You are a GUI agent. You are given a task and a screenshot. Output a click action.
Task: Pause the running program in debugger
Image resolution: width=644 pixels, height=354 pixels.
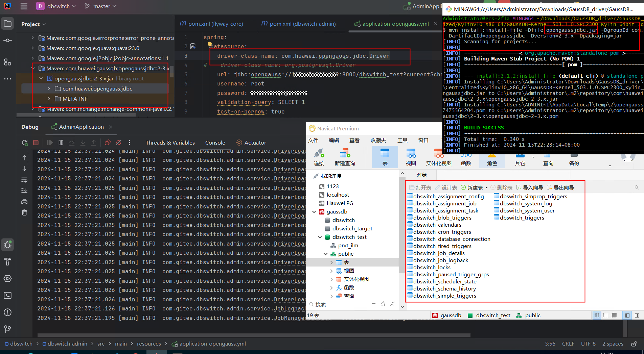tap(61, 143)
